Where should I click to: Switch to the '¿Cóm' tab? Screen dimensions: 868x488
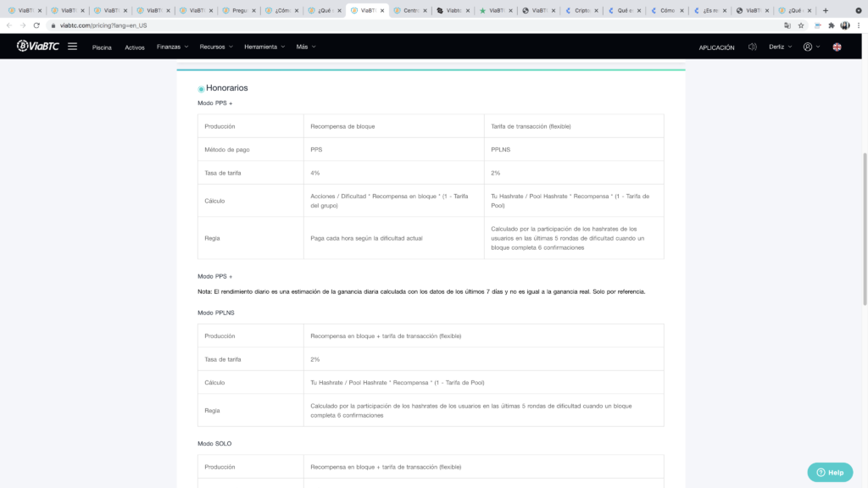tap(281, 10)
